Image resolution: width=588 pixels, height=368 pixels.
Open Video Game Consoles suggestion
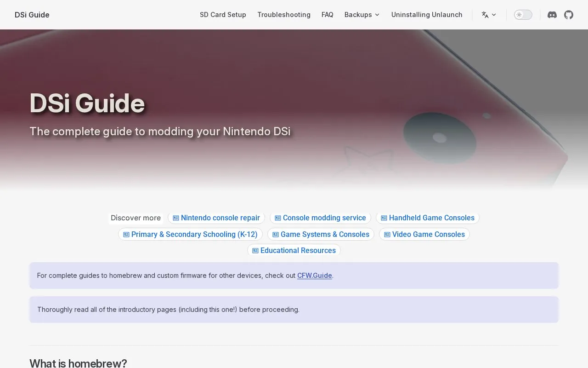424,235
